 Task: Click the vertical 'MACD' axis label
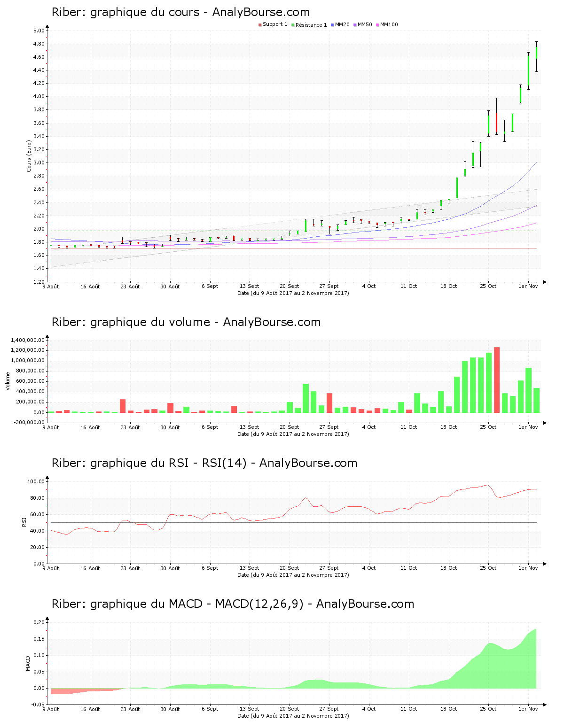pyautogui.click(x=28, y=663)
